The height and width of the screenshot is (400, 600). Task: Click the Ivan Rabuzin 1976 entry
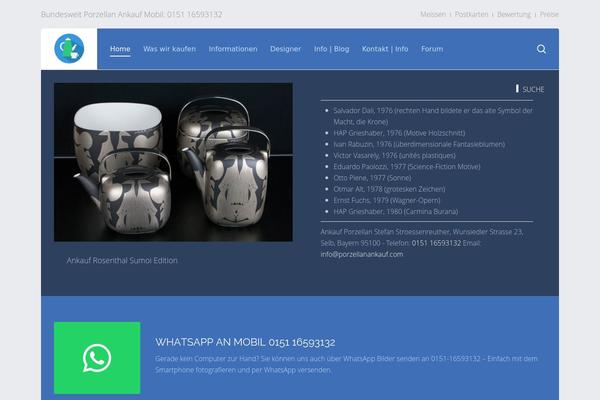point(419,144)
